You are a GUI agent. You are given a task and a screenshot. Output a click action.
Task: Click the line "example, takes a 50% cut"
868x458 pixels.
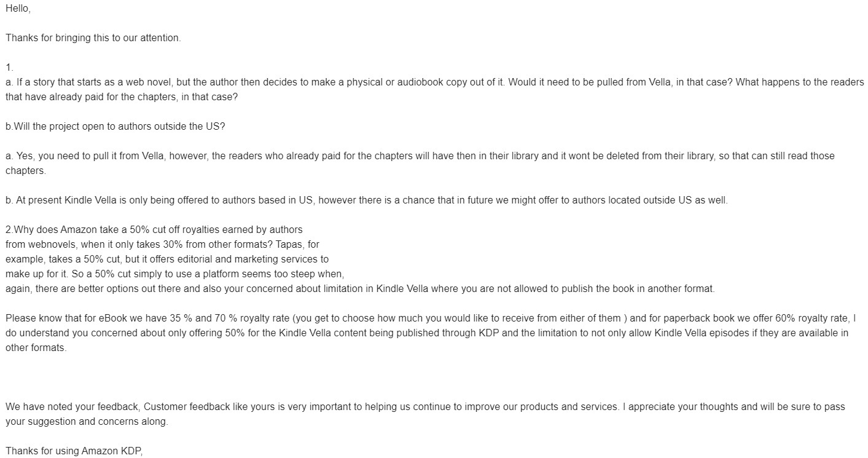point(166,259)
